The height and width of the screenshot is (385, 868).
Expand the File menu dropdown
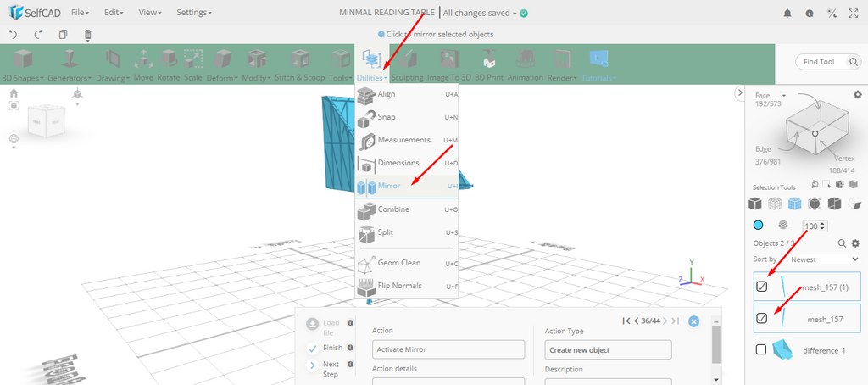tap(81, 13)
